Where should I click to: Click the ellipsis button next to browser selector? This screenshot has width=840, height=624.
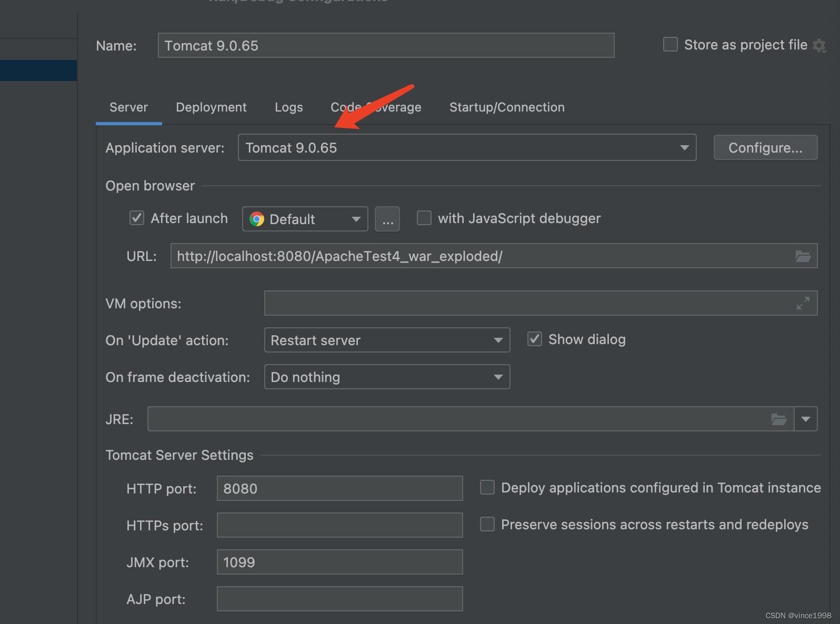point(387,219)
